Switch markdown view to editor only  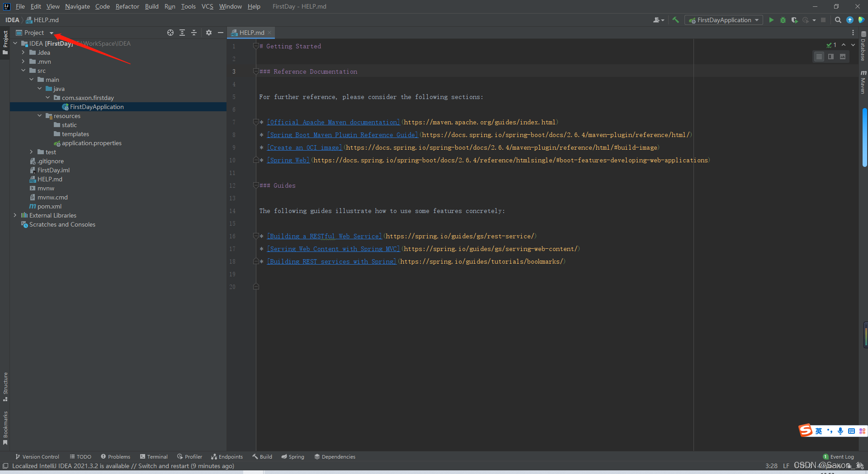pos(819,57)
